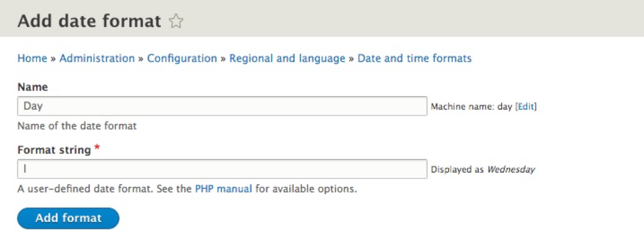Open Regional and language breadcrumb link

[287, 59]
